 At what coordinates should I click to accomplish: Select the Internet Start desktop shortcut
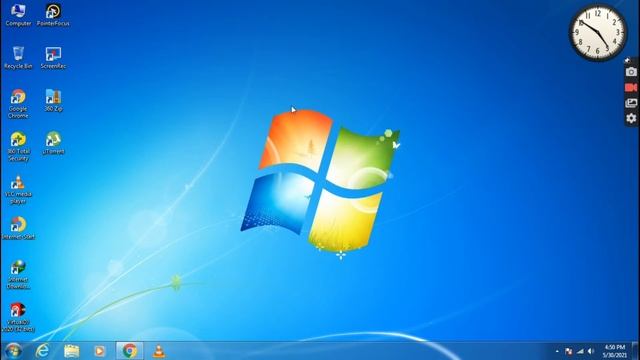[x=18, y=228]
